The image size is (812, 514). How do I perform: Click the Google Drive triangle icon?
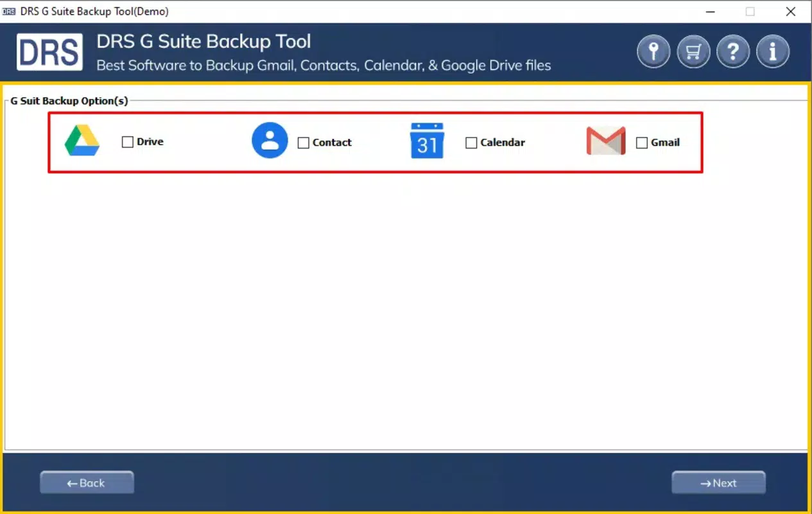(x=82, y=141)
